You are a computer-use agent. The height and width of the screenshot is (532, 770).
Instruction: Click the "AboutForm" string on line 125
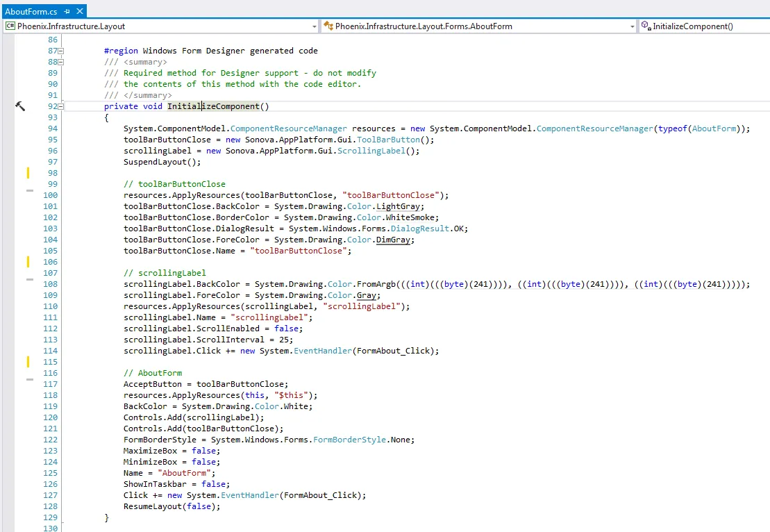[184, 473]
